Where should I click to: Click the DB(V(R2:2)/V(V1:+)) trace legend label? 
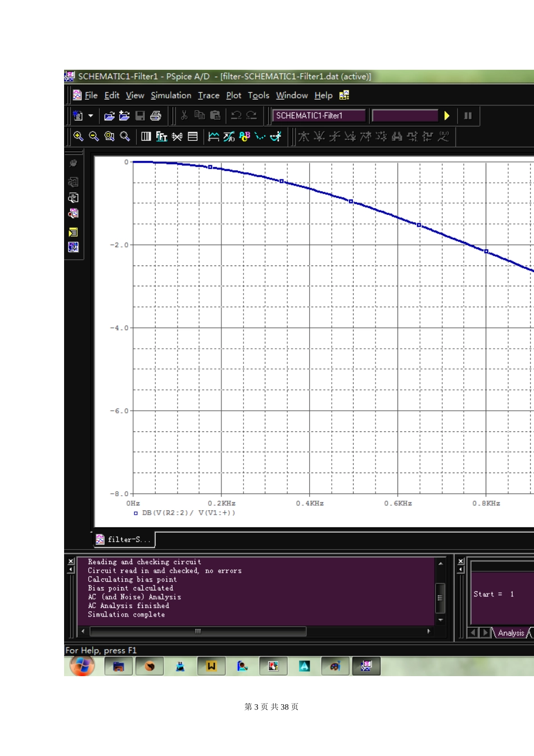click(x=188, y=513)
